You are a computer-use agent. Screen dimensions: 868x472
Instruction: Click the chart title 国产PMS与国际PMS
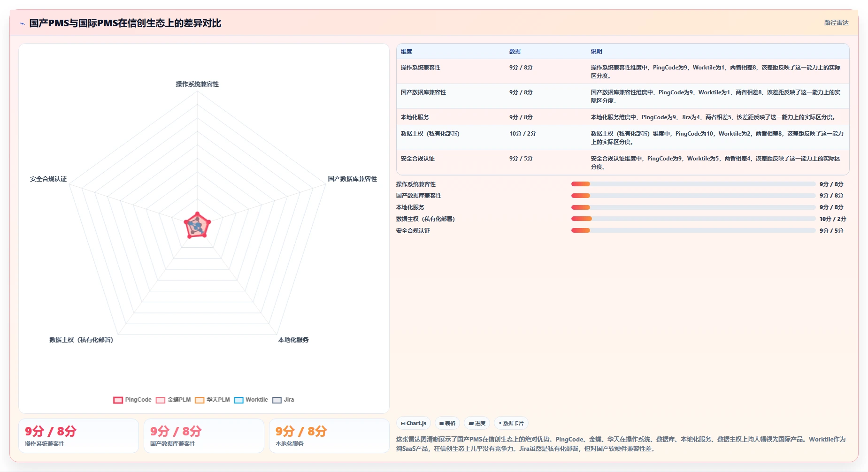tap(125, 23)
